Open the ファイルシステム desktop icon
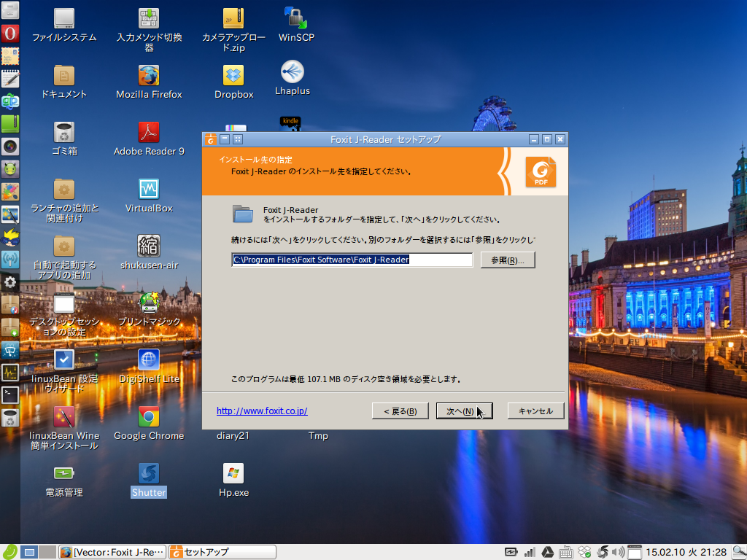Viewport: 747px width, 560px height. click(x=64, y=18)
